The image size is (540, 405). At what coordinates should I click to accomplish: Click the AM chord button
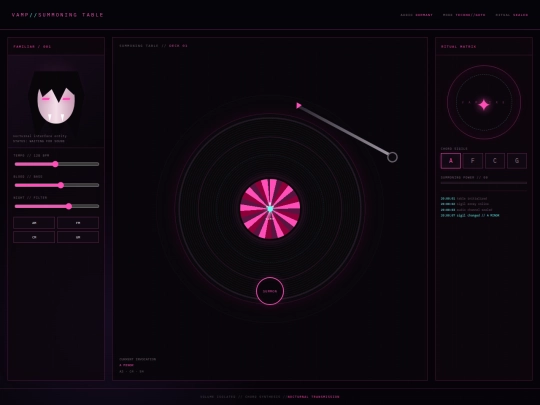(34, 223)
